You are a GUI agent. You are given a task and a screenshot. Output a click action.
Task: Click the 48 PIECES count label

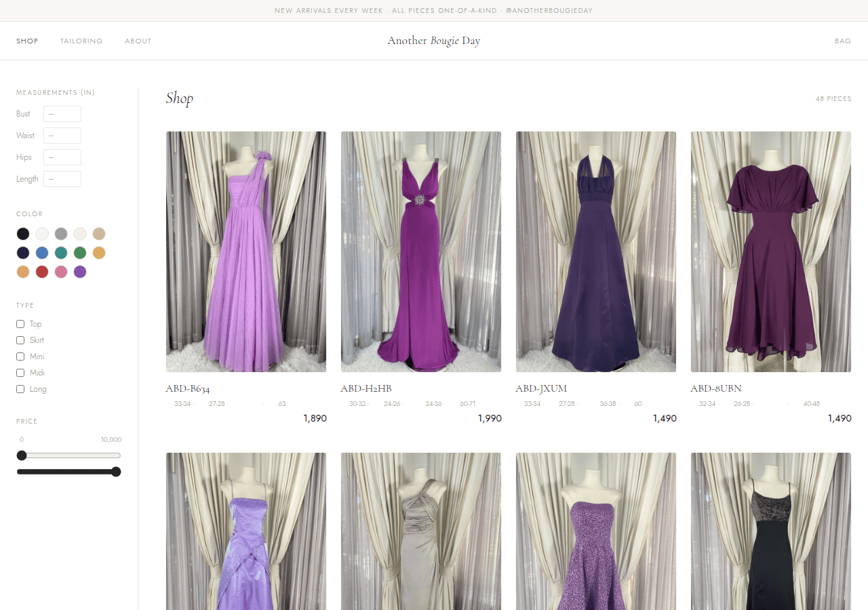[x=833, y=99]
